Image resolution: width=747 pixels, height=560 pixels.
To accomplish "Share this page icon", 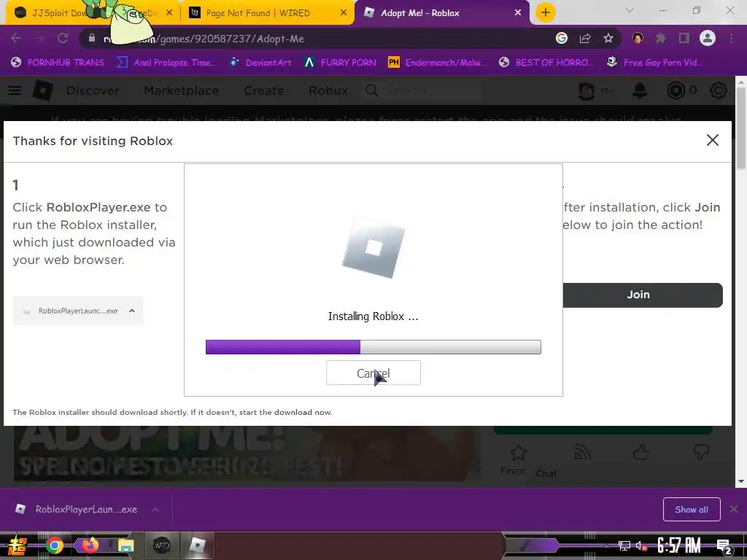I will pos(585,38).
